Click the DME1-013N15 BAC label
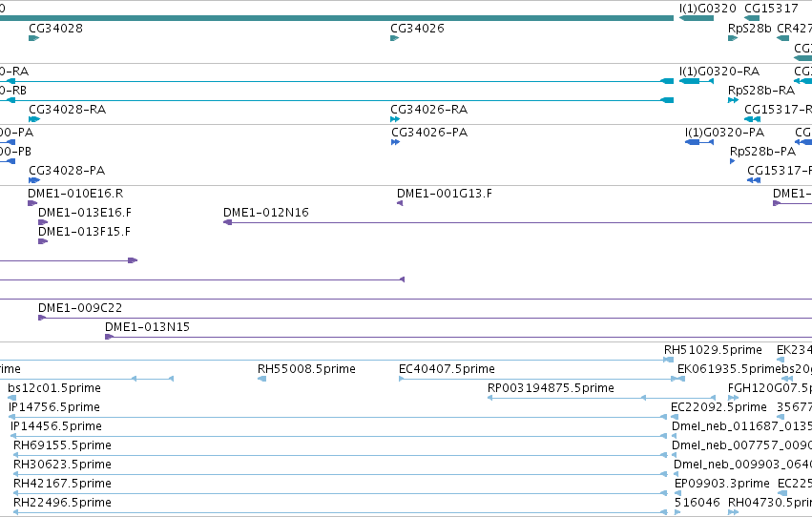Viewport: 812px width, 517px height. [148, 326]
